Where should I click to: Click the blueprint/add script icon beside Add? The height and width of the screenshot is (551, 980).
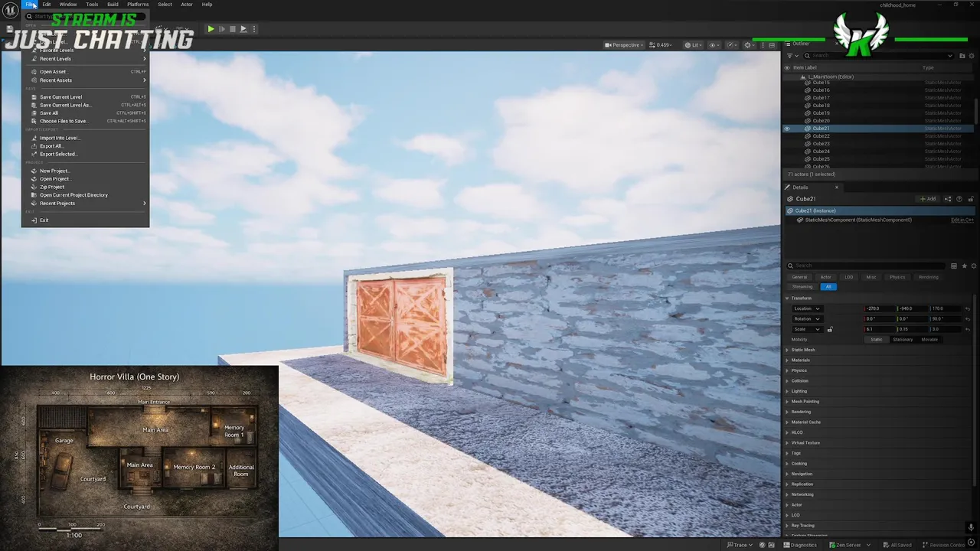948,199
